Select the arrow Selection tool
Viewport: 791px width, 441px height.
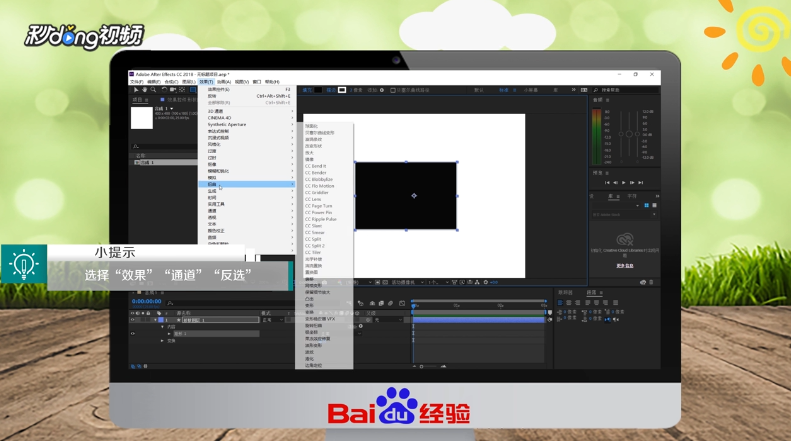click(136, 90)
